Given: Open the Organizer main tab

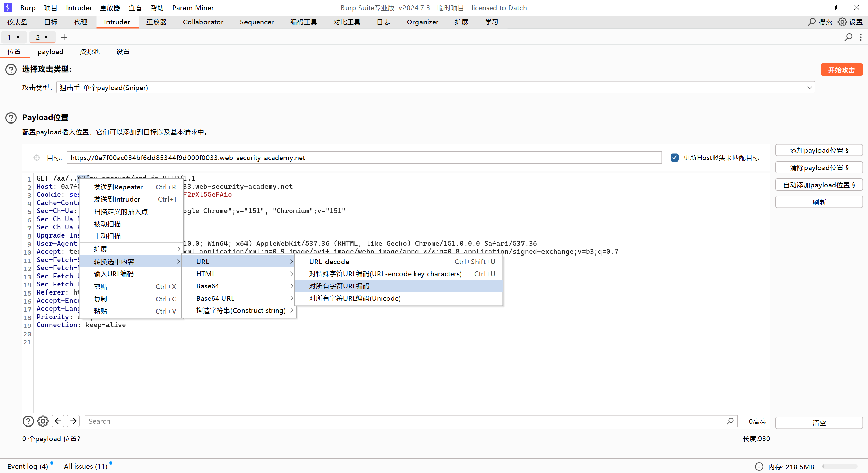Looking at the screenshot, I should point(422,22).
